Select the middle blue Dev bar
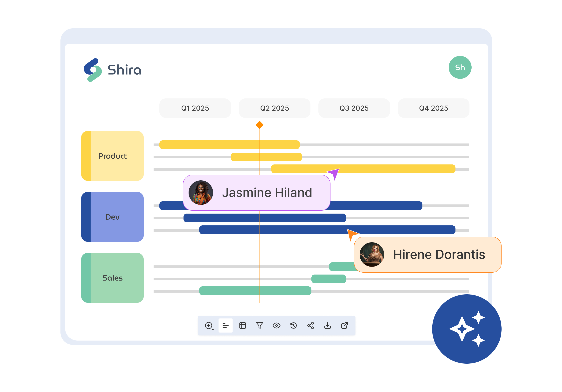The height and width of the screenshot is (392, 562). point(265,218)
